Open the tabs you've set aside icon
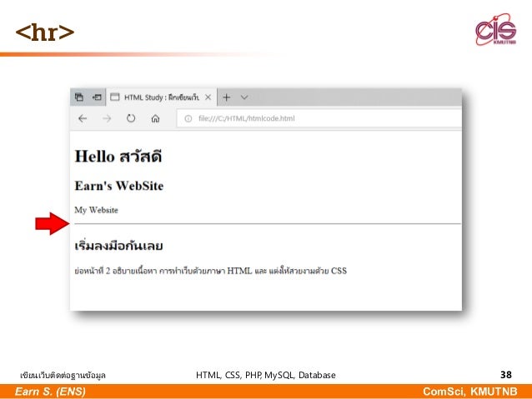This screenshot has height=399, width=532. click(79, 97)
